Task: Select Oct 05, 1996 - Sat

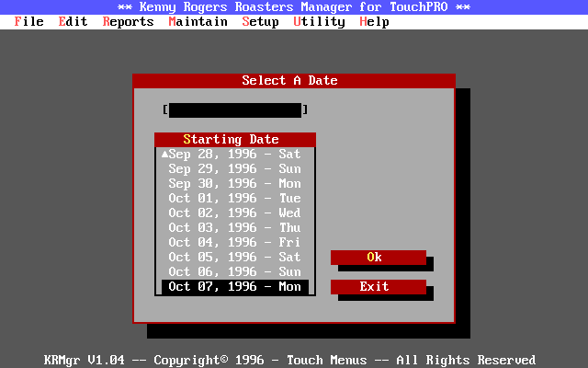Action: 235,258
